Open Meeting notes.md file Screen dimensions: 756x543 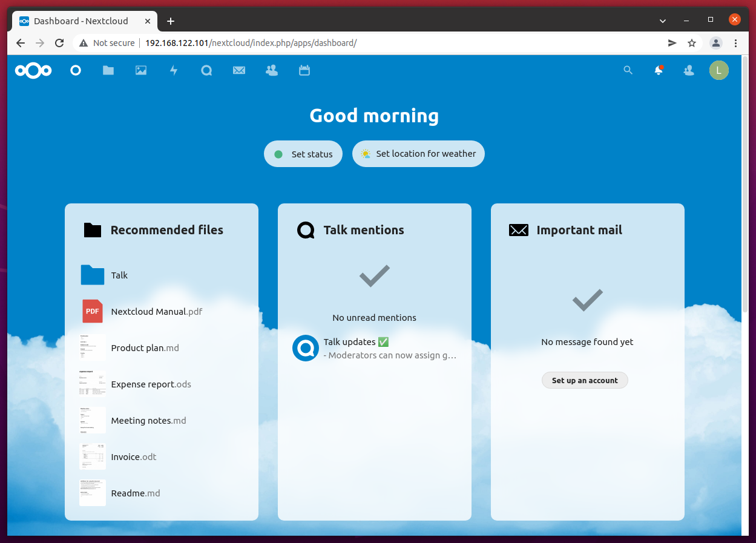(162, 421)
